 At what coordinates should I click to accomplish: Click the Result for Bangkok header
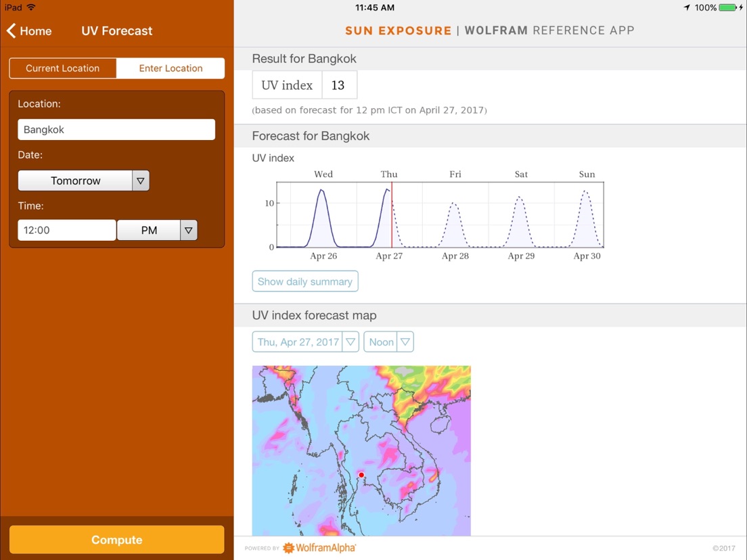point(304,59)
